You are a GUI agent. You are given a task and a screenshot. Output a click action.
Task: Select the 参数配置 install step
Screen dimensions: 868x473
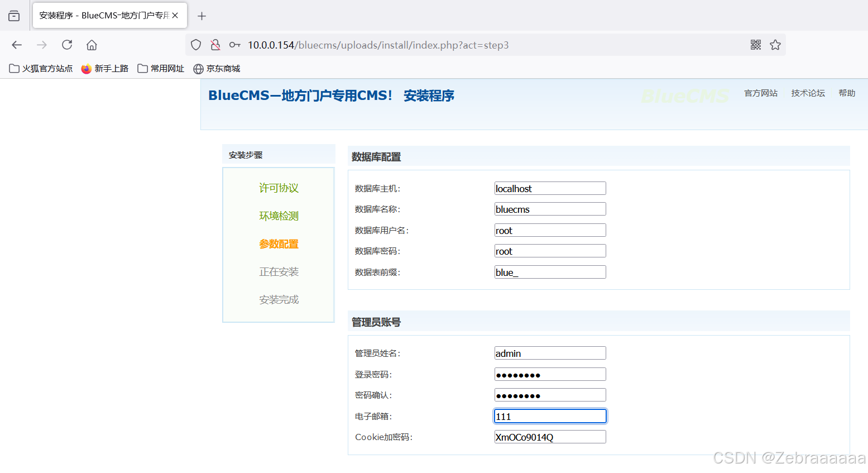[279, 244]
